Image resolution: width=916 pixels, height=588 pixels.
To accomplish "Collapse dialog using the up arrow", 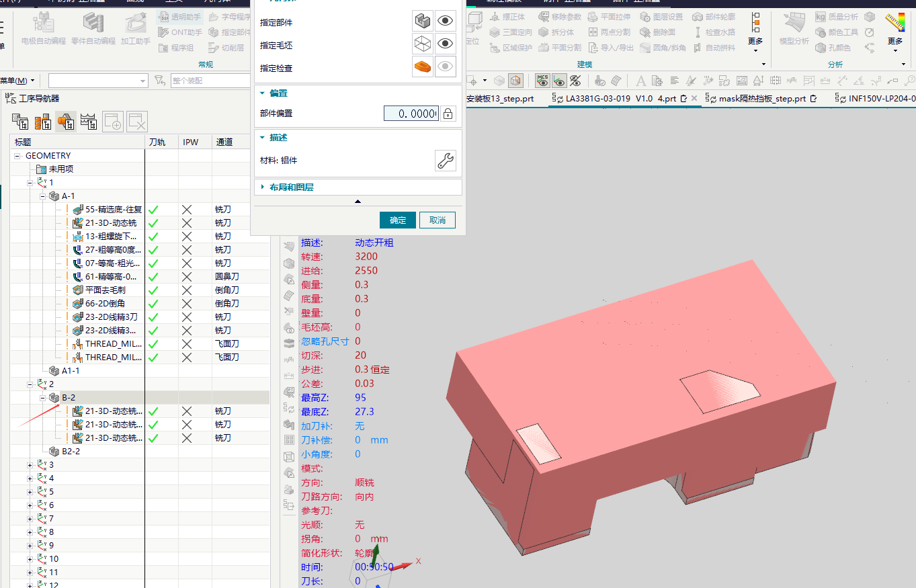I will [x=358, y=201].
